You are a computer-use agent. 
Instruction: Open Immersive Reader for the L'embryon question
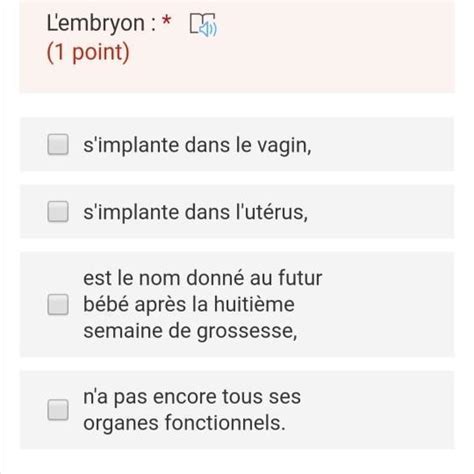pos(203,25)
